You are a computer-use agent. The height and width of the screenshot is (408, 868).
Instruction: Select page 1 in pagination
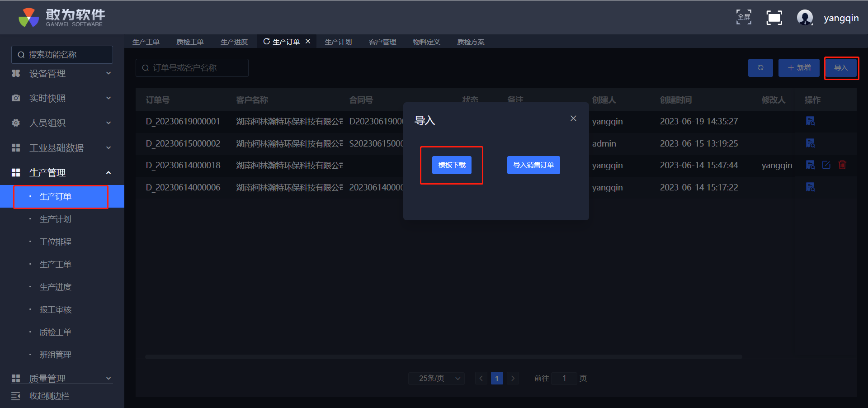[x=497, y=378]
